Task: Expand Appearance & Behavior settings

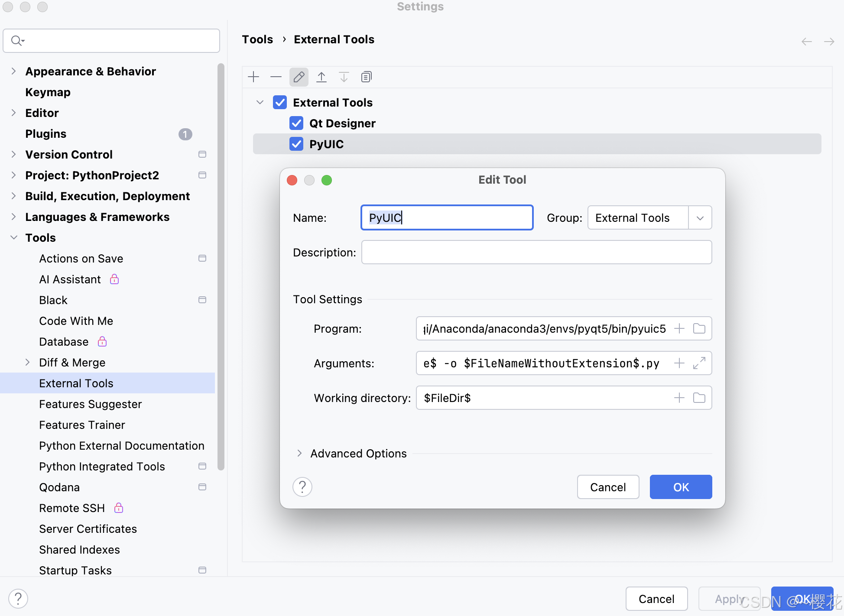Action: pyautogui.click(x=14, y=71)
